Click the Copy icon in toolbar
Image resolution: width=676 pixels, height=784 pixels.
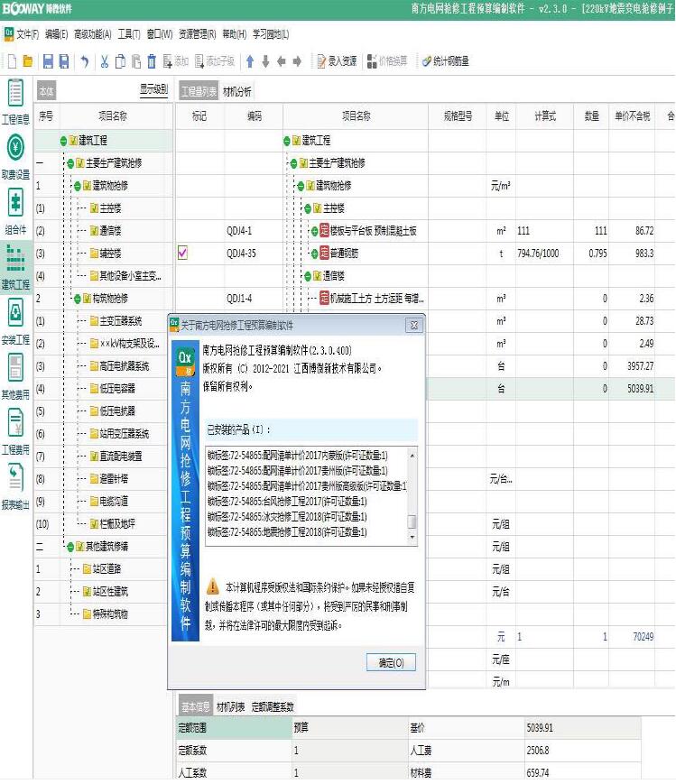tap(120, 61)
